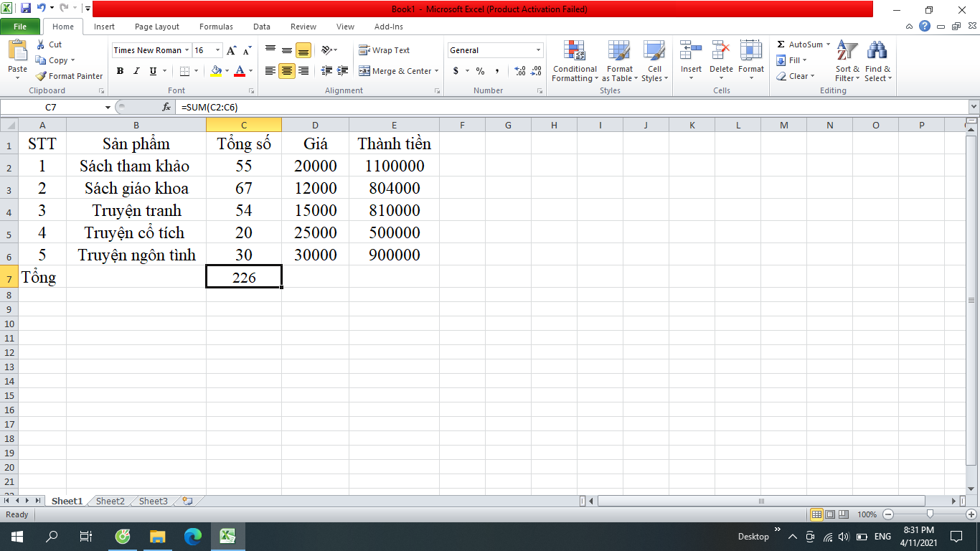Image resolution: width=980 pixels, height=551 pixels.
Task: Switch to Normal view
Action: (x=816, y=514)
